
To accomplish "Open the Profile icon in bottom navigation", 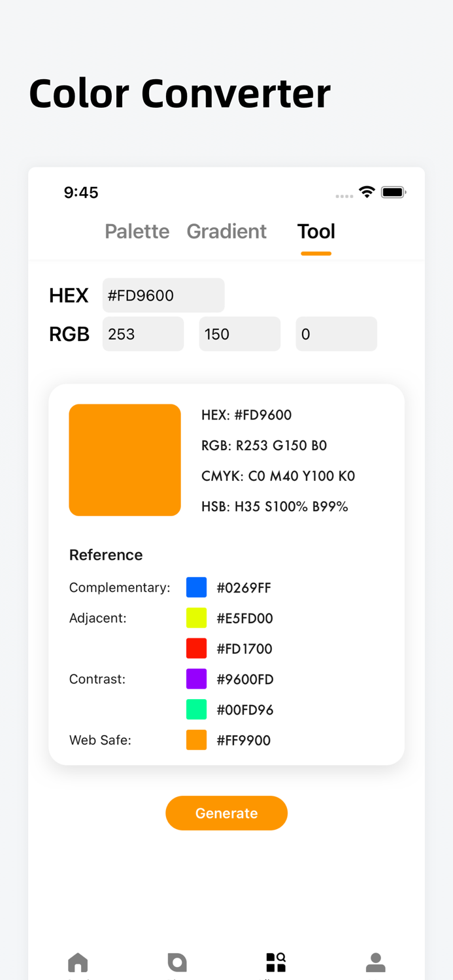I will tap(375, 962).
